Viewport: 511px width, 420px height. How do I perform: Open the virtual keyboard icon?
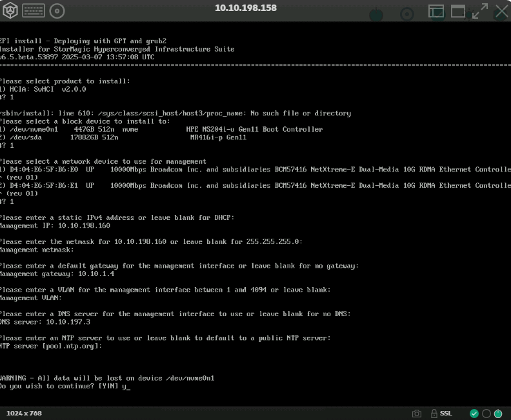(34, 11)
